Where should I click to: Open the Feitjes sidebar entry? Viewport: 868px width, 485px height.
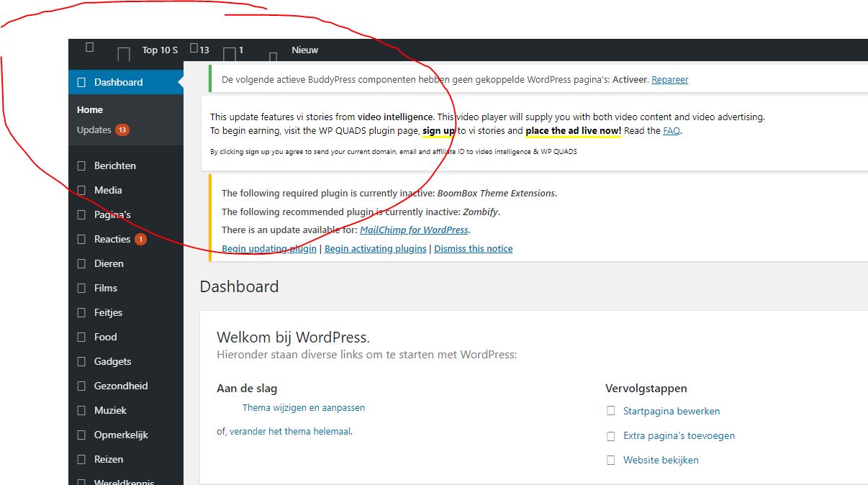click(108, 312)
